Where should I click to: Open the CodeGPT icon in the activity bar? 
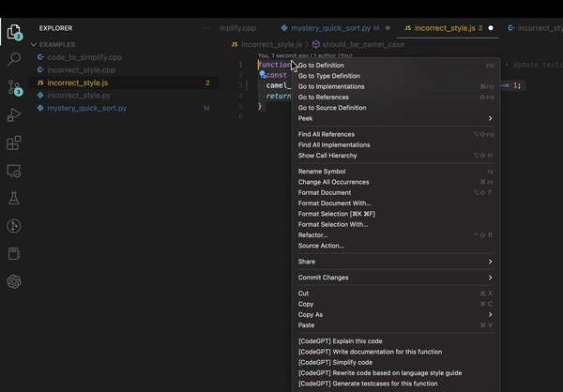tap(14, 281)
